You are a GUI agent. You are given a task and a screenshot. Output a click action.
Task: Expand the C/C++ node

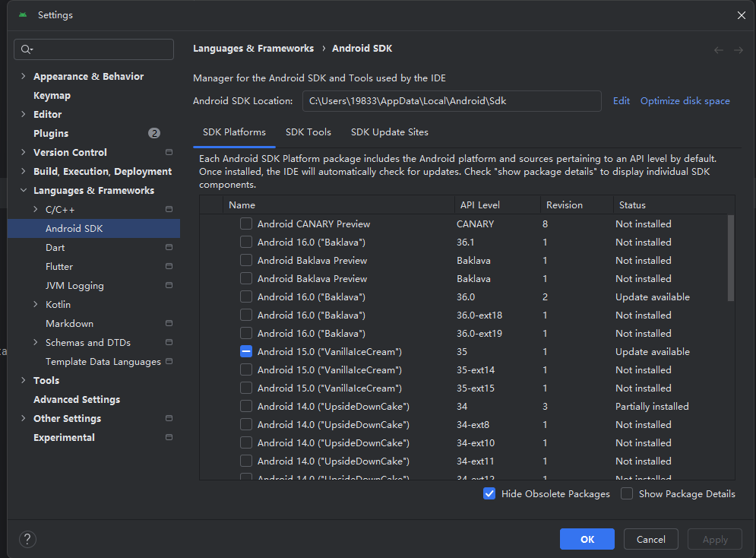(x=35, y=209)
